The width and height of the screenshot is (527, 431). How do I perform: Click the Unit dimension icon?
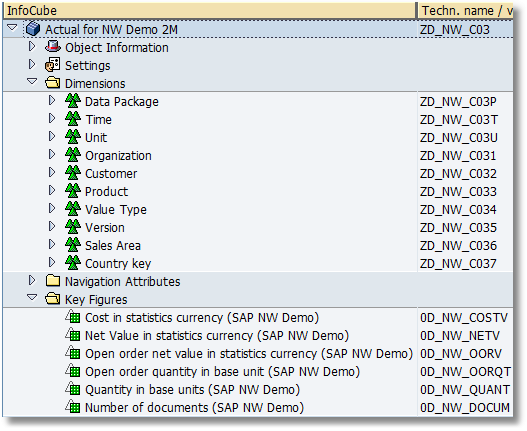coord(73,137)
